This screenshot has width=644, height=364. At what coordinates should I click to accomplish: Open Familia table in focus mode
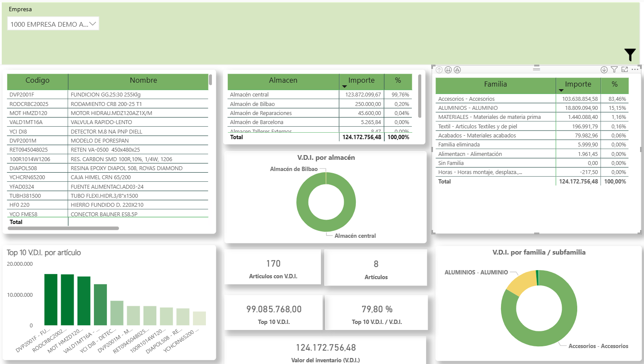[x=625, y=70]
